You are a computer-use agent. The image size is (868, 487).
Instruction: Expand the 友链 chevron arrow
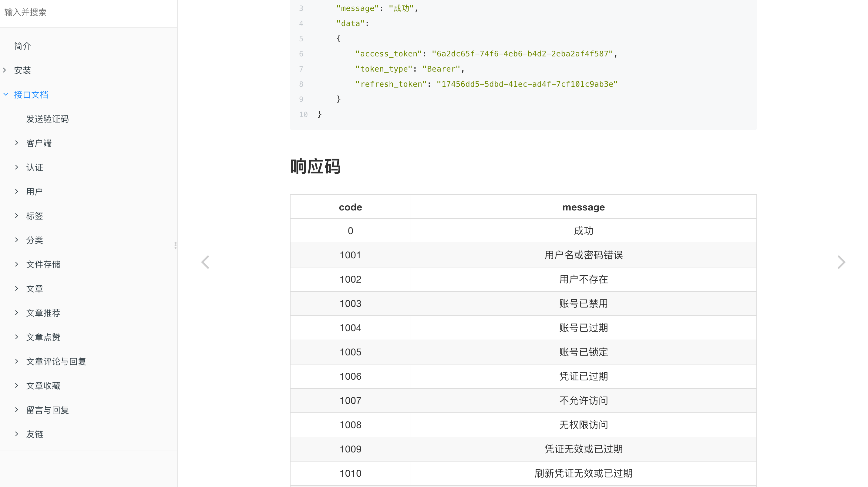coord(16,434)
